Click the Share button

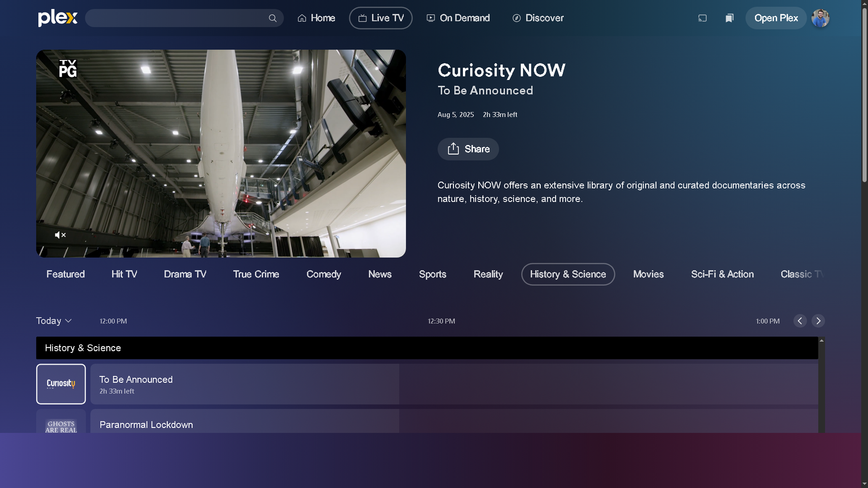coord(468,149)
